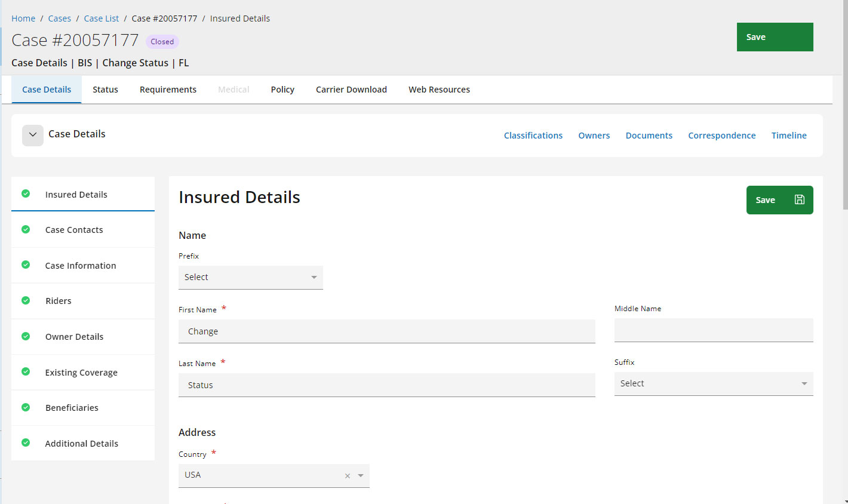The height and width of the screenshot is (504, 848).
Task: Go to Case List breadcrumb
Action: [x=102, y=19]
